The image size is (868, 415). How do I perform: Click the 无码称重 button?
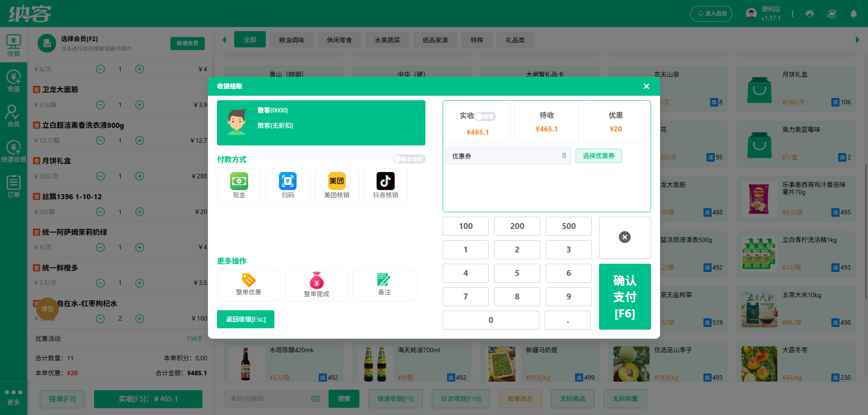[625, 399]
